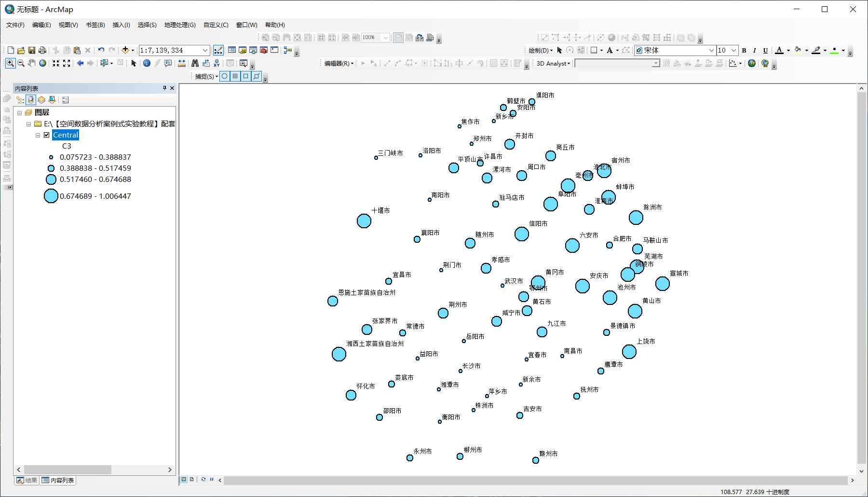
Task: Switch to List By Source view
Action: coord(31,100)
